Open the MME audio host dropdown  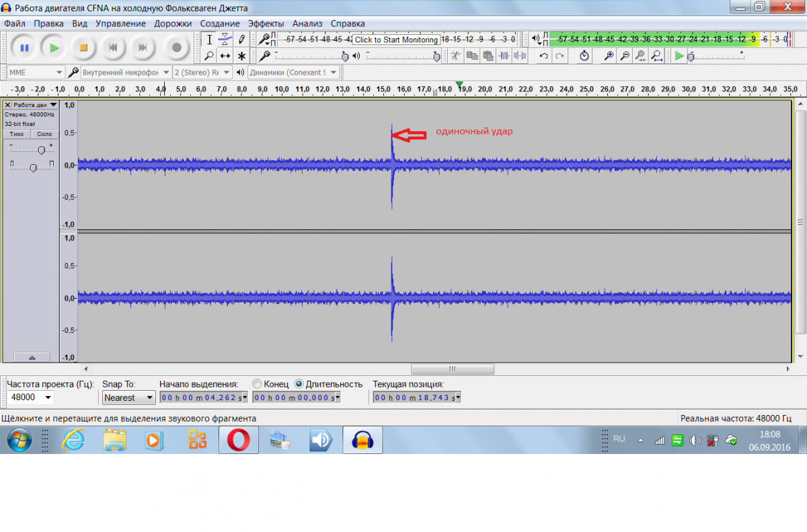(35, 72)
